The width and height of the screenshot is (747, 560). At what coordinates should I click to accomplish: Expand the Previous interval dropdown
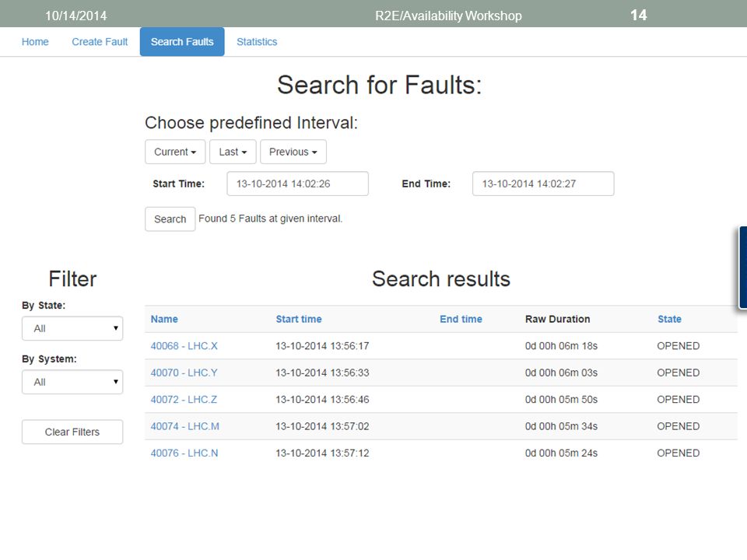pyautogui.click(x=293, y=152)
